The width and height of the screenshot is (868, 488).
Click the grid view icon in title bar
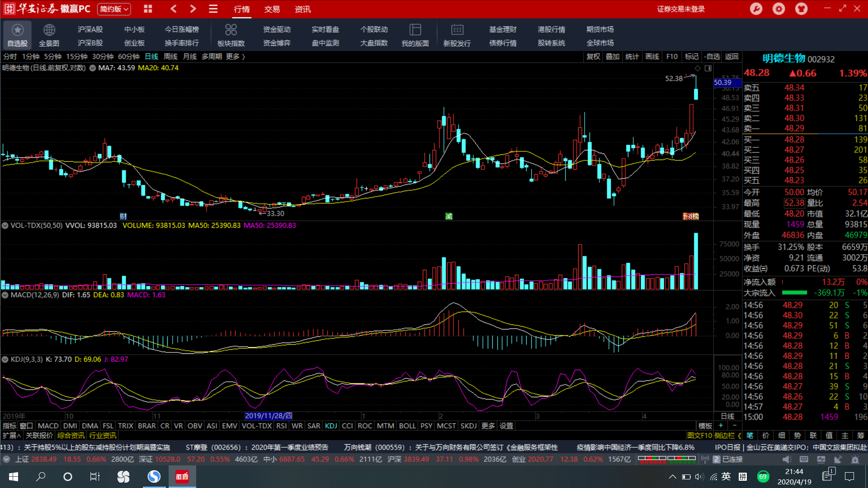tap(148, 9)
